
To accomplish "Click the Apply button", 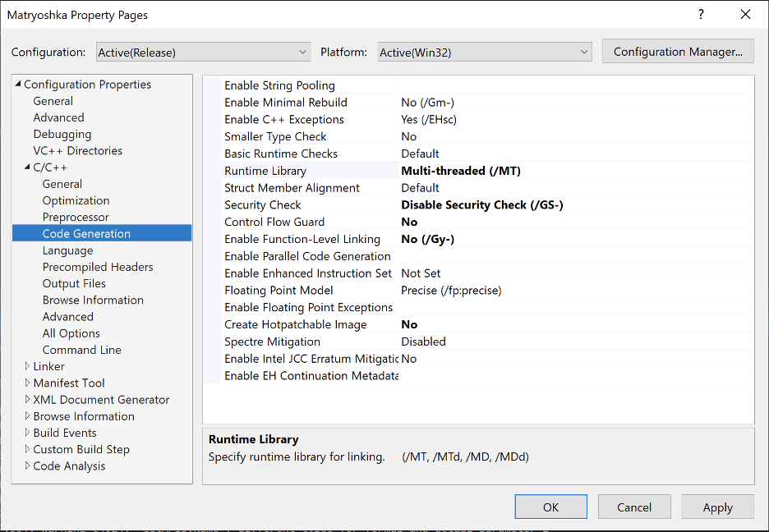I will click(717, 507).
